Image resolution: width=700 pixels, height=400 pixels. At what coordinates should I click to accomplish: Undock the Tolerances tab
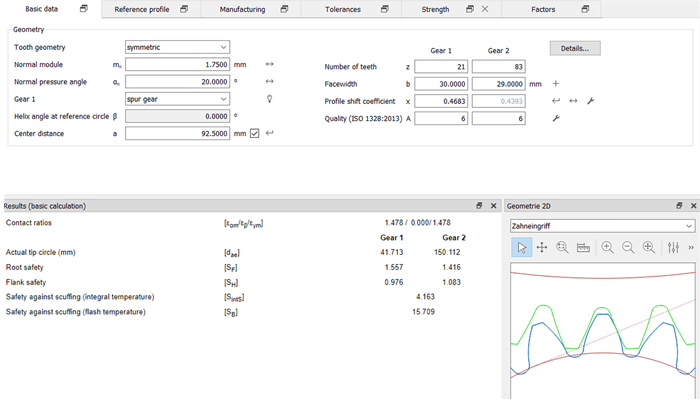[x=385, y=9]
